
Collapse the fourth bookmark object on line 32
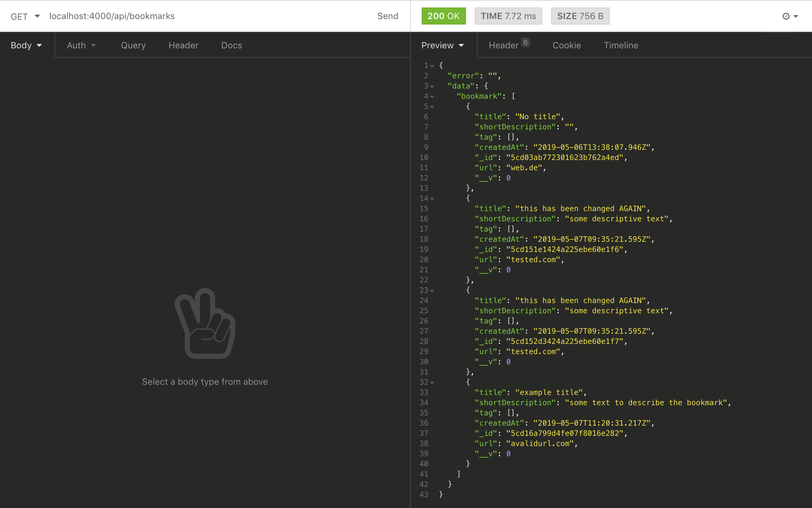coord(432,382)
